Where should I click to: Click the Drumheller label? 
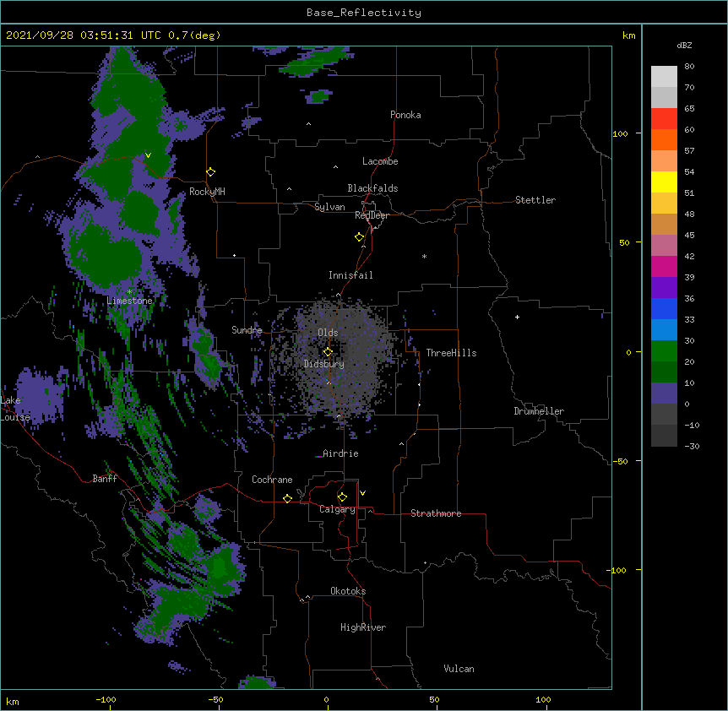(539, 411)
